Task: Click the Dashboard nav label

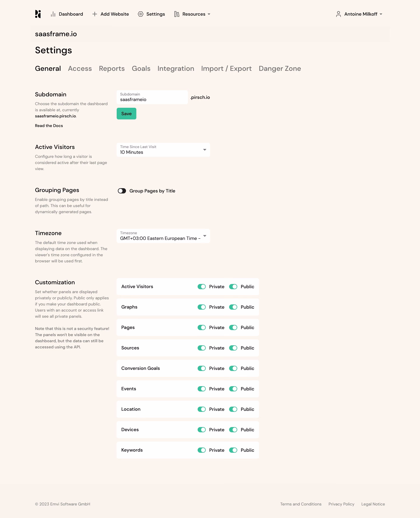Action: click(71, 14)
